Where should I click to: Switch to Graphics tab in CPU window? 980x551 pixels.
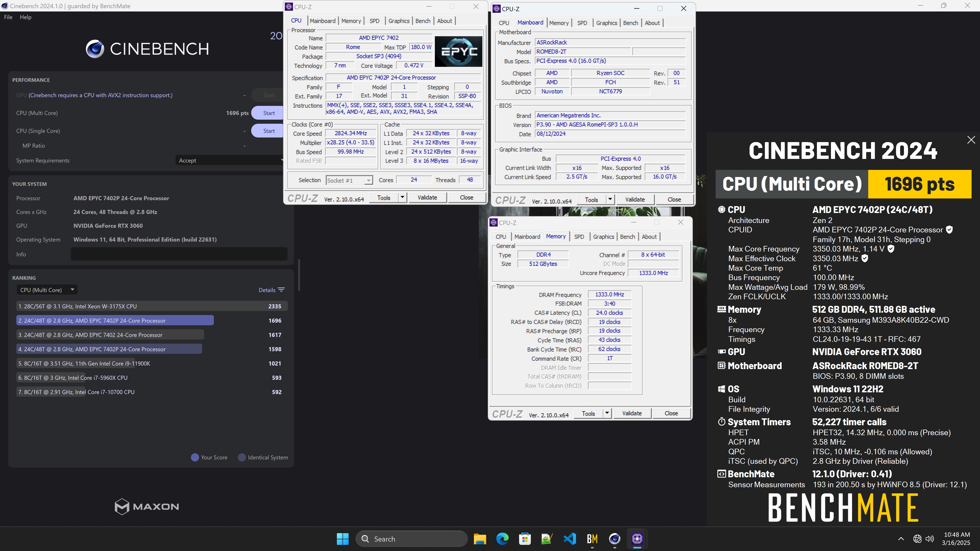399,21
